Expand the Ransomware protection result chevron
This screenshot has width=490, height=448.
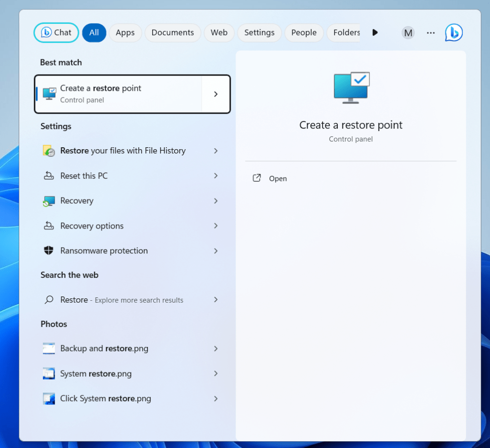pyautogui.click(x=216, y=251)
